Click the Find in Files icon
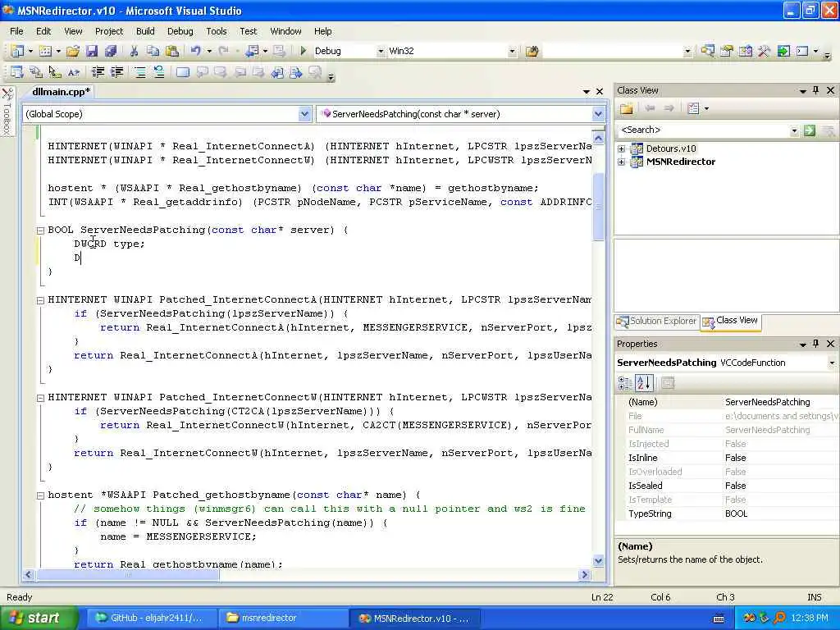 tap(532, 51)
